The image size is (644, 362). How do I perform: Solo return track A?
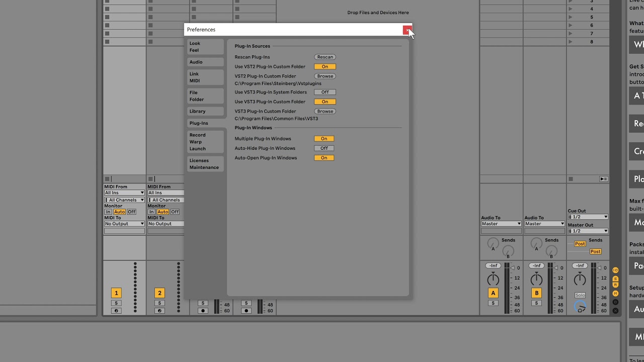(x=493, y=303)
